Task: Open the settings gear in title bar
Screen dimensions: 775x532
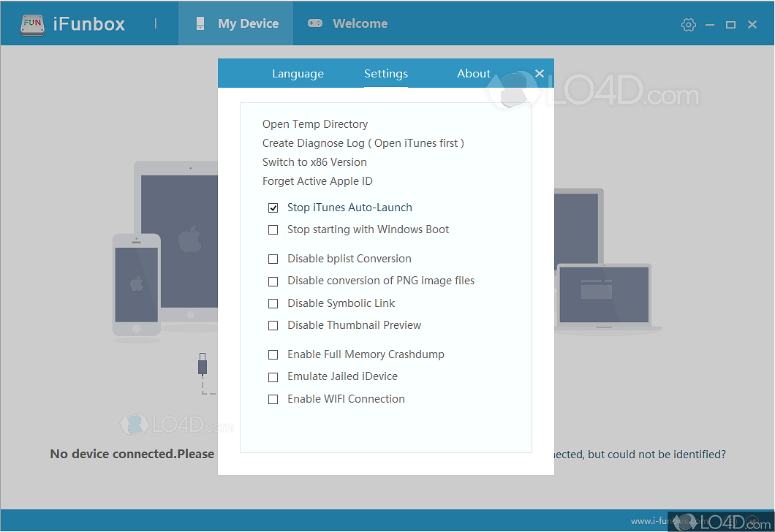Action: tap(689, 25)
